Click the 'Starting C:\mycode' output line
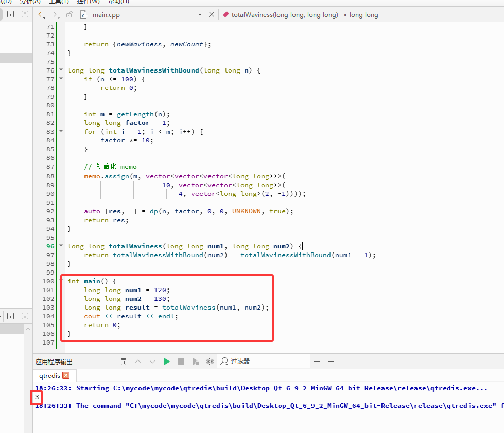This screenshot has height=433, width=504. 261,388
